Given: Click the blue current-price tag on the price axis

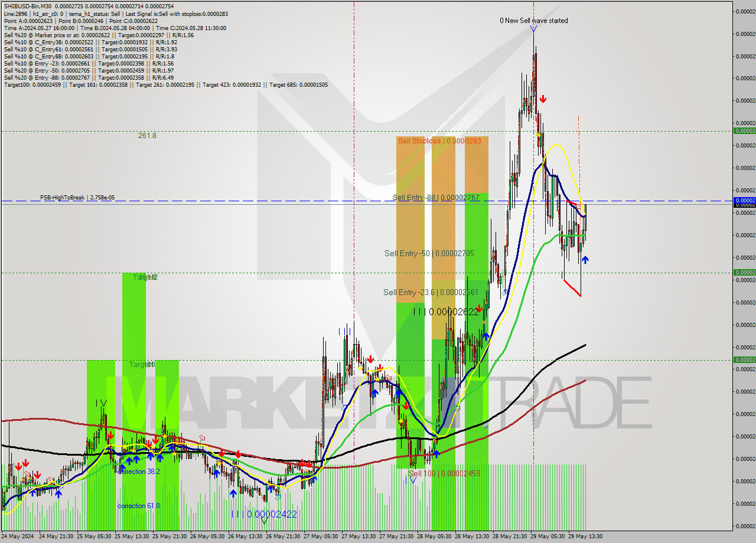Looking at the screenshot, I should click(744, 201).
